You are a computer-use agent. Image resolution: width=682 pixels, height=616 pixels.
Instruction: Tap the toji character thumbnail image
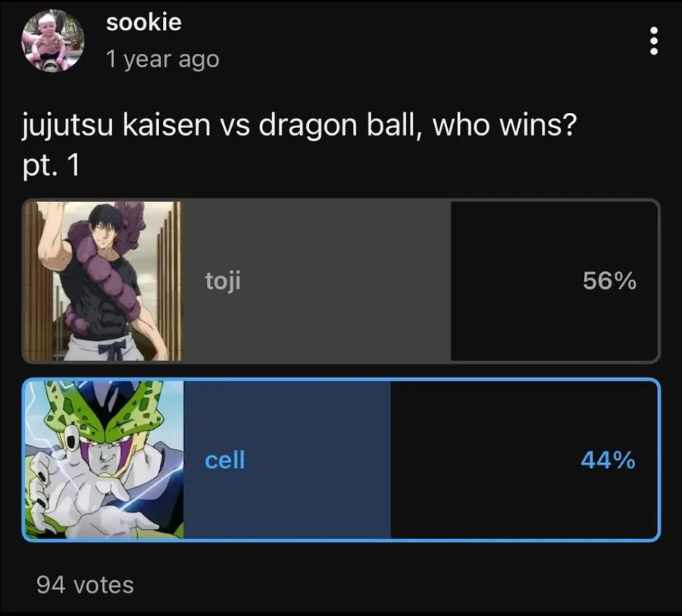(x=104, y=280)
